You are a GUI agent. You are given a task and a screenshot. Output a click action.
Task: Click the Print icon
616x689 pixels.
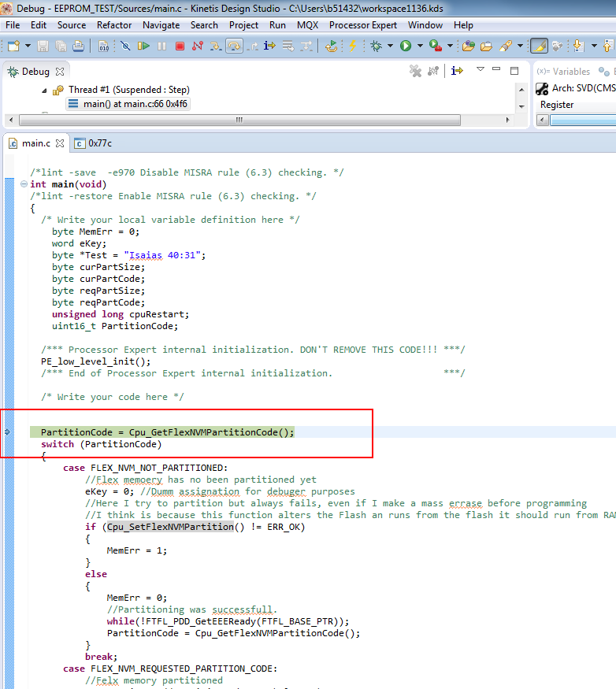click(78, 46)
